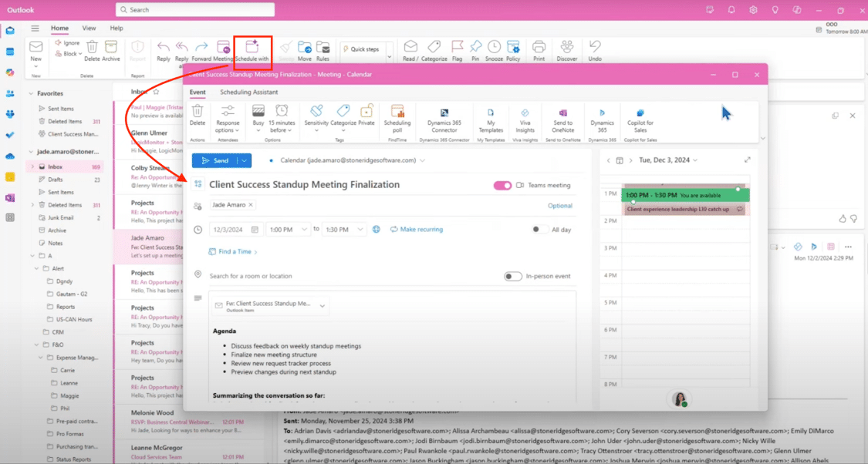Open My Templates in meeting ribbon
Screen dimensions: 868x464
490,113
